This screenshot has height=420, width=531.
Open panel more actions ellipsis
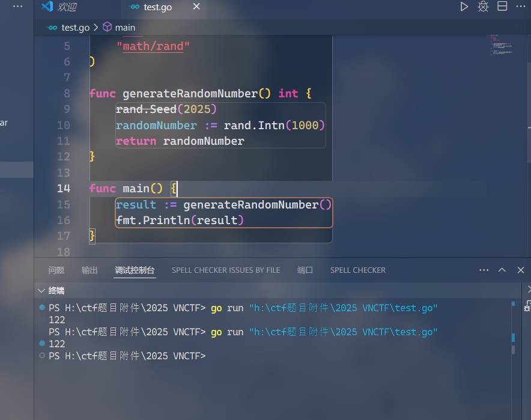click(484, 270)
